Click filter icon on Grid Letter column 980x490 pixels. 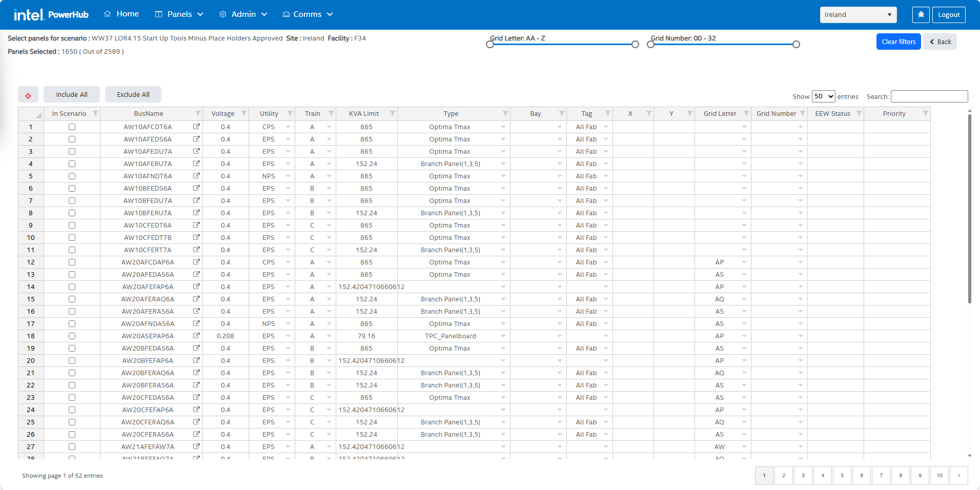point(746,113)
